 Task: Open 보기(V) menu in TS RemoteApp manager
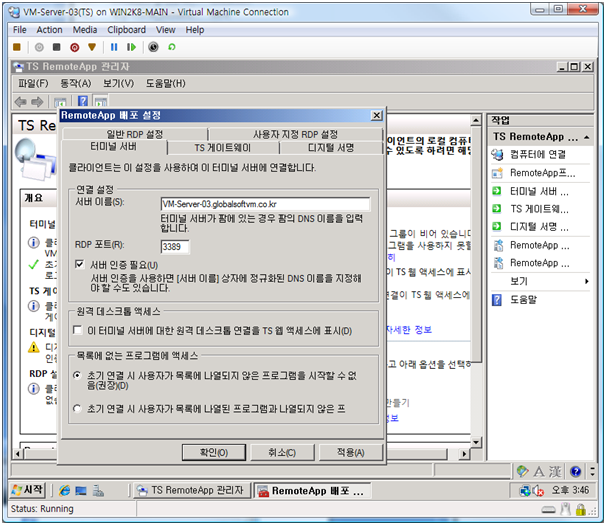[118, 84]
